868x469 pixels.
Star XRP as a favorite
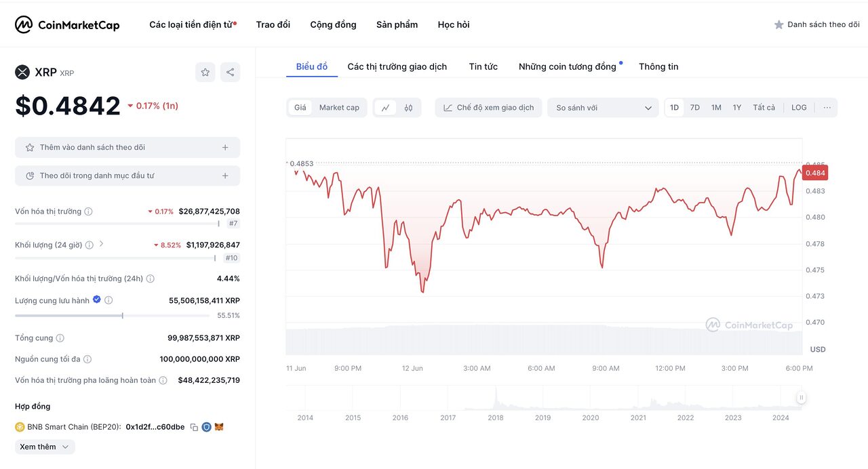click(205, 73)
